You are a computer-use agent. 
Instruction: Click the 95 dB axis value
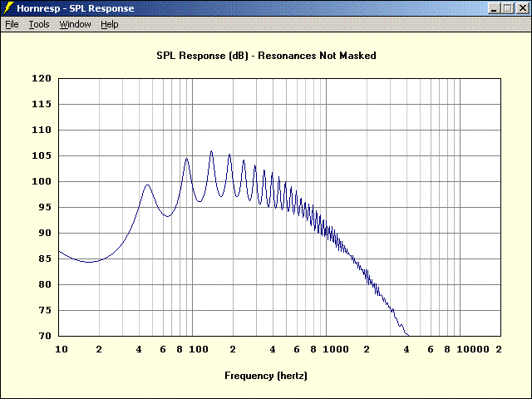(x=45, y=207)
